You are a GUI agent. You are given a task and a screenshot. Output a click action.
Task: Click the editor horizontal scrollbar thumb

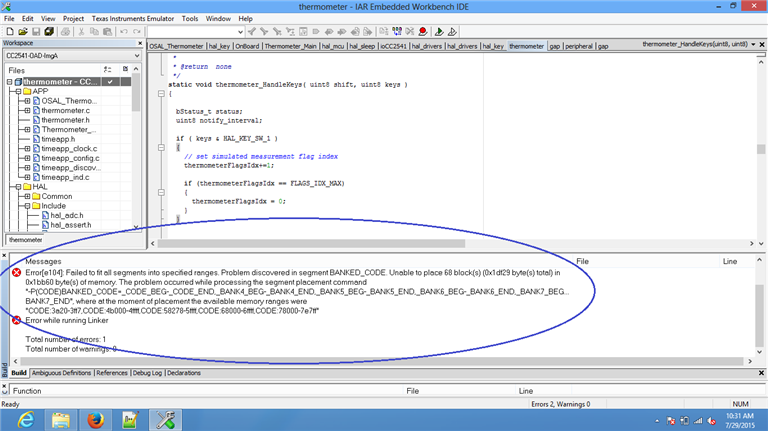click(x=311, y=243)
